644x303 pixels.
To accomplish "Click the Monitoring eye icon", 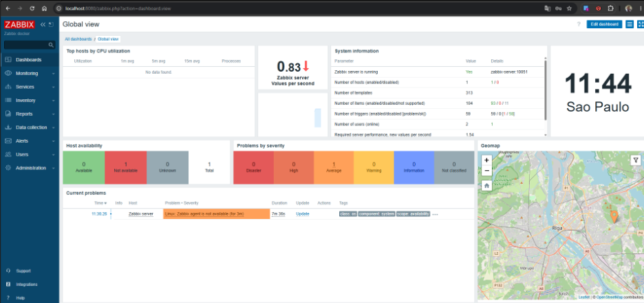I will 8,73.
